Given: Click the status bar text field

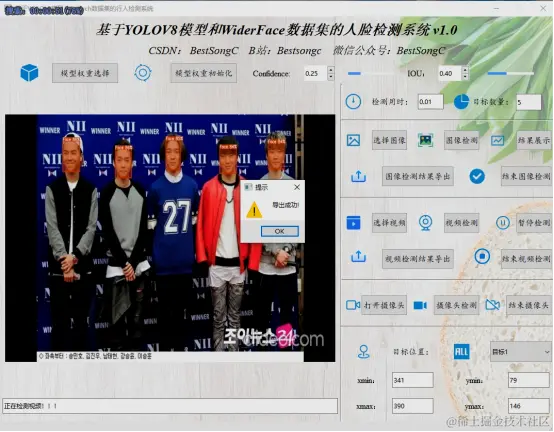Looking at the screenshot, I should click(x=170, y=406).
